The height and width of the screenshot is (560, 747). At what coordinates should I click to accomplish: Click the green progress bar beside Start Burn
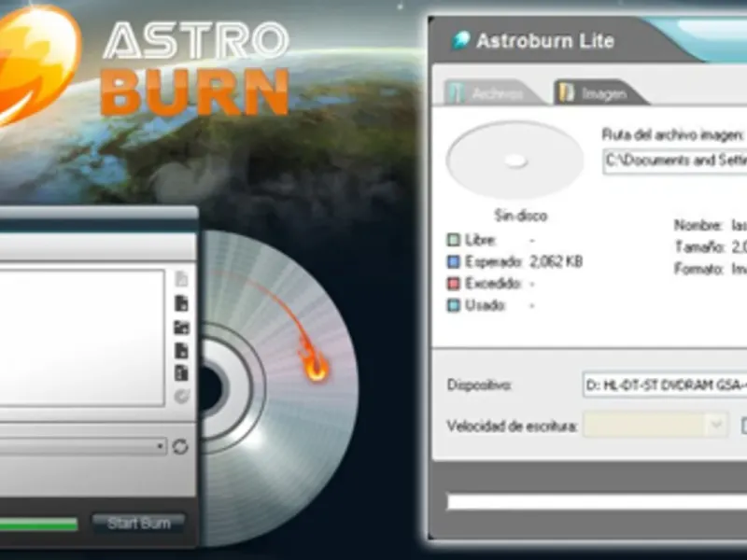coord(38,524)
